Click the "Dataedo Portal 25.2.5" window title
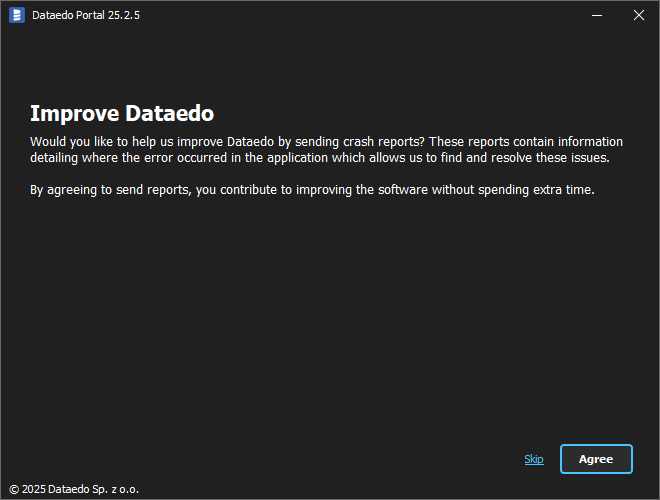660x500 pixels. point(86,15)
